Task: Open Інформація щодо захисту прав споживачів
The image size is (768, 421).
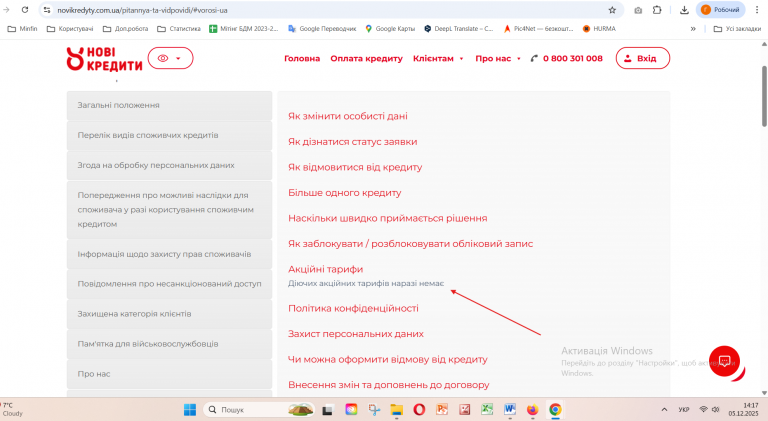Action: tap(169, 254)
